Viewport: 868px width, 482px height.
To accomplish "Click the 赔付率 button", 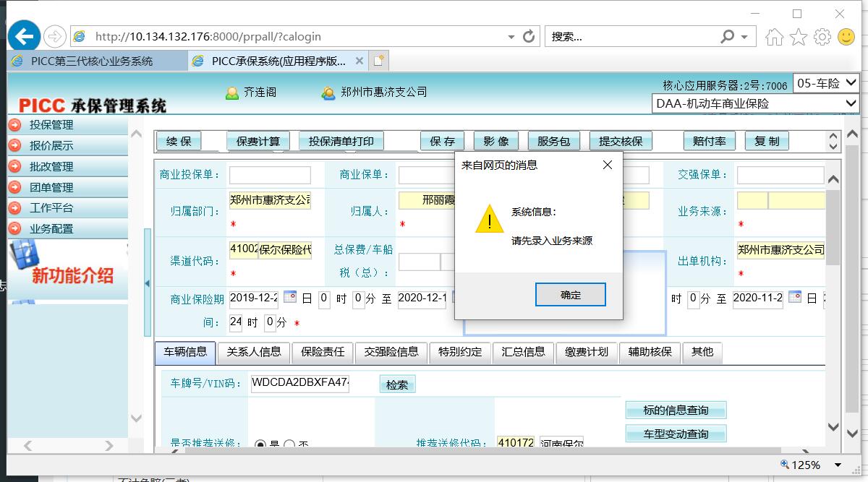I will (x=709, y=142).
